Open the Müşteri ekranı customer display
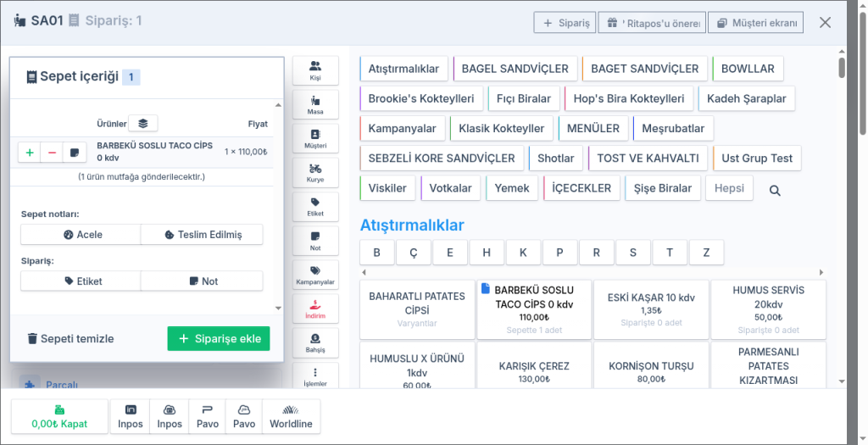The image size is (868, 445). tap(755, 23)
